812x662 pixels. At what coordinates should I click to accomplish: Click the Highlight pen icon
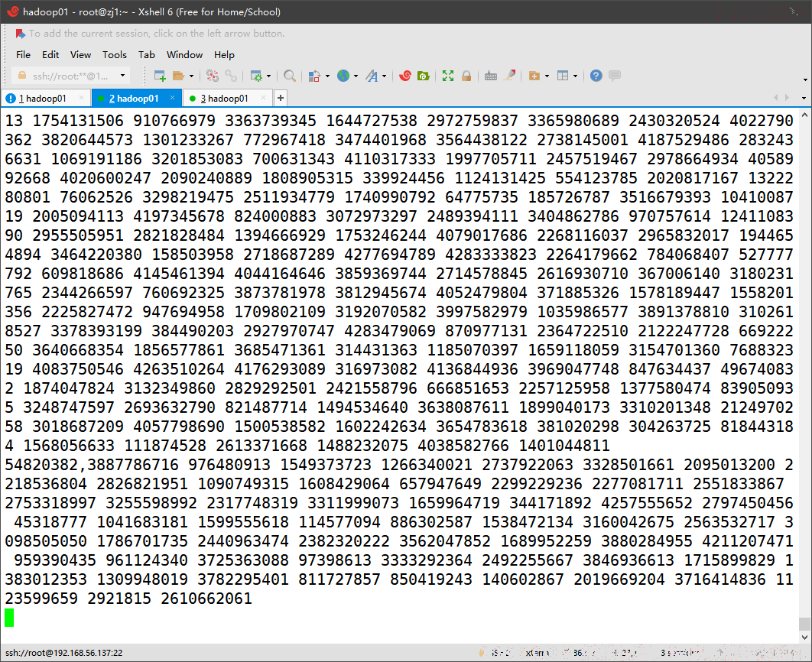click(x=509, y=76)
